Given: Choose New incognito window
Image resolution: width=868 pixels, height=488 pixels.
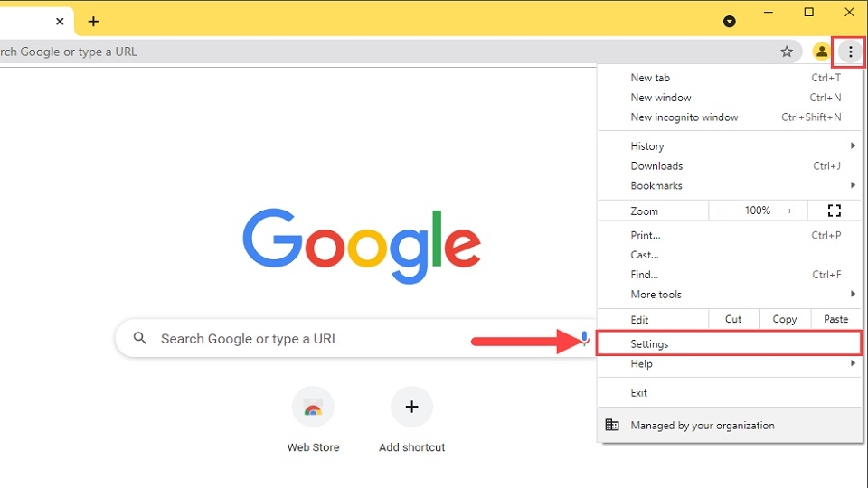Looking at the screenshot, I should 731,117.
